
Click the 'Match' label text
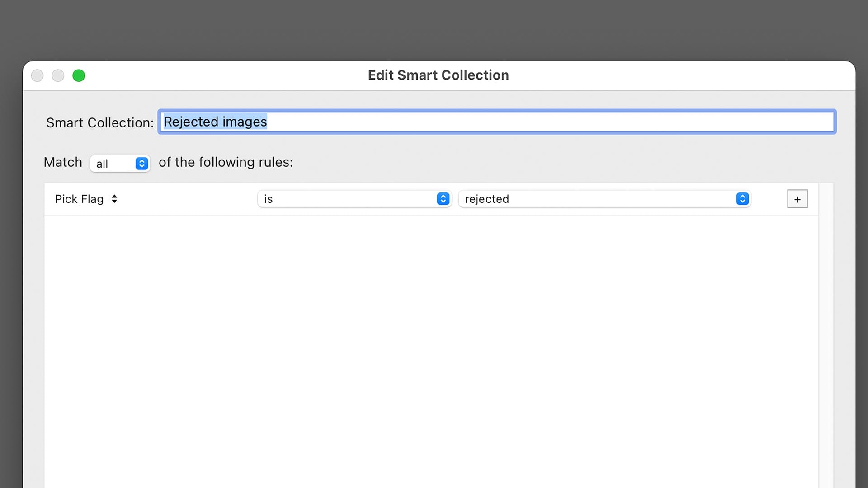click(x=63, y=162)
